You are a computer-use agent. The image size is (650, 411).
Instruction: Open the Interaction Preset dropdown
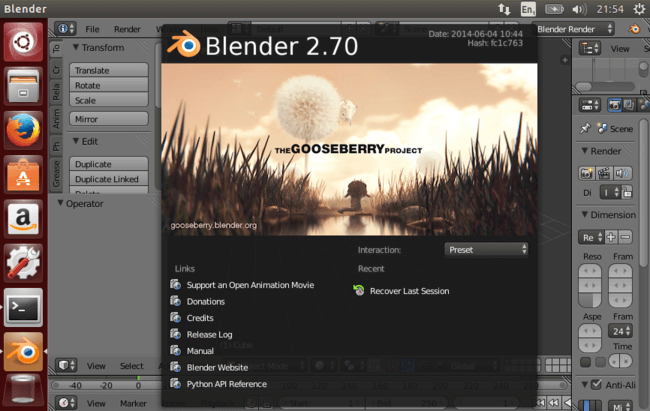[x=486, y=250]
